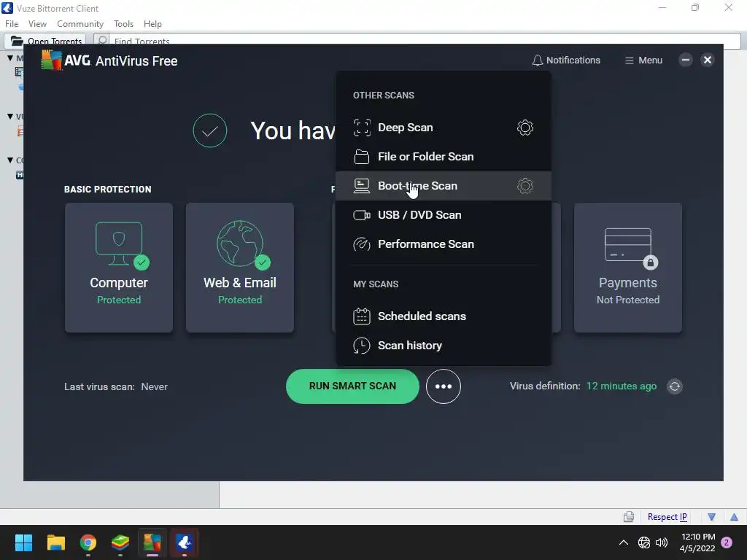
Task: Click the AVG logo icon
Action: [x=52, y=60]
